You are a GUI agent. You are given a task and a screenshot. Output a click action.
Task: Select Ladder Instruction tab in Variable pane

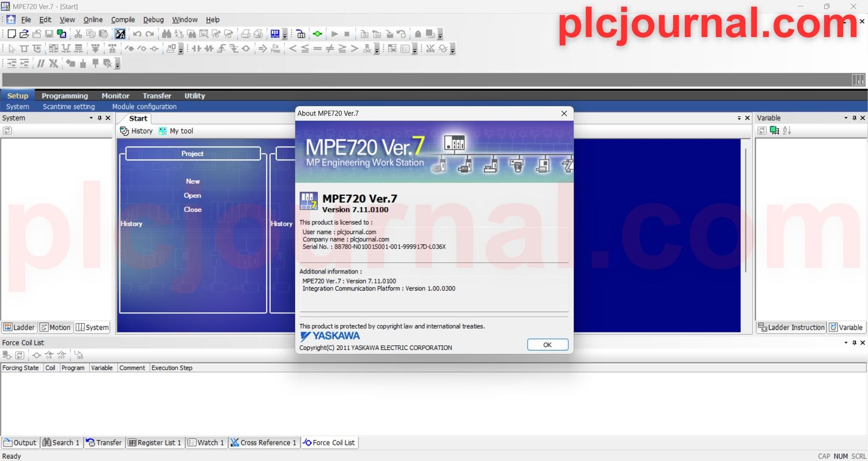[791, 327]
